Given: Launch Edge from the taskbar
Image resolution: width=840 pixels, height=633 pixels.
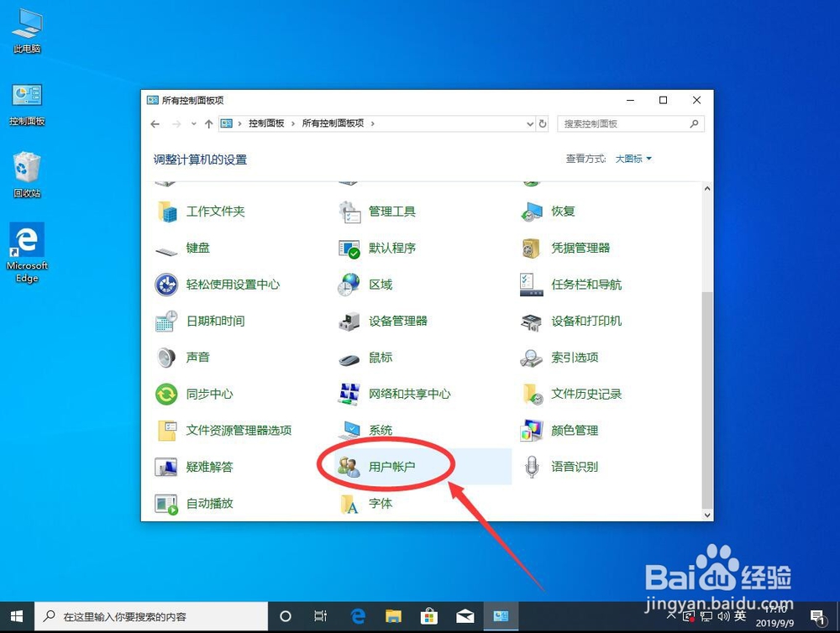Looking at the screenshot, I should click(x=358, y=616).
